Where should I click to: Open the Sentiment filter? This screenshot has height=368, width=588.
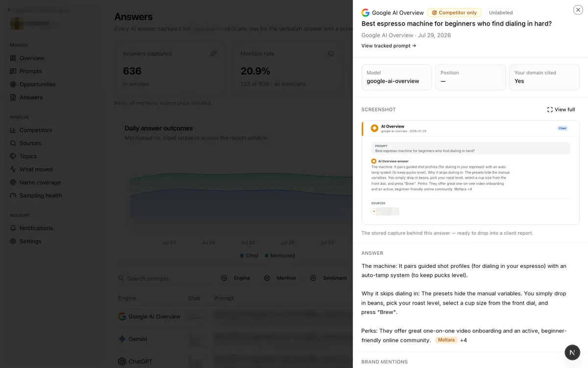point(329,278)
